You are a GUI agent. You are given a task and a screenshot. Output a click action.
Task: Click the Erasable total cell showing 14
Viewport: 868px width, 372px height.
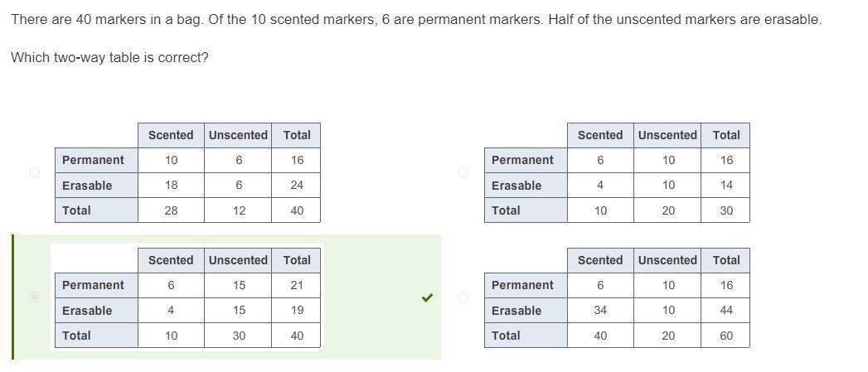[x=726, y=186]
